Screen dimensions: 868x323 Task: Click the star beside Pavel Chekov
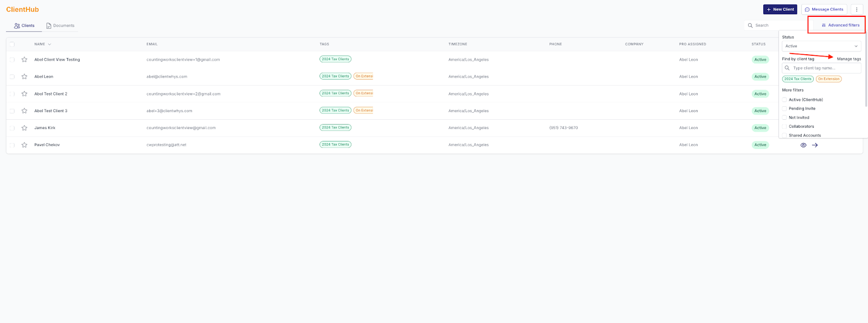24,145
